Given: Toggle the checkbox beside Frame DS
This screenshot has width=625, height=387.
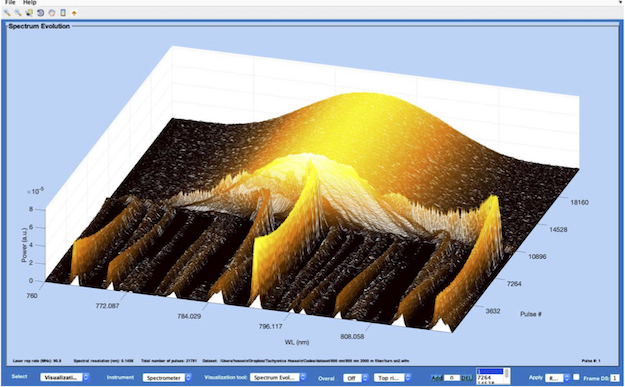Looking at the screenshot, I should [x=576, y=377].
